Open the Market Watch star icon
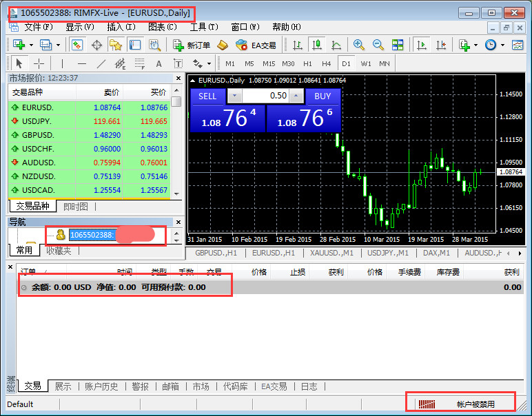Viewport: 532px width, 416px height. click(115, 45)
